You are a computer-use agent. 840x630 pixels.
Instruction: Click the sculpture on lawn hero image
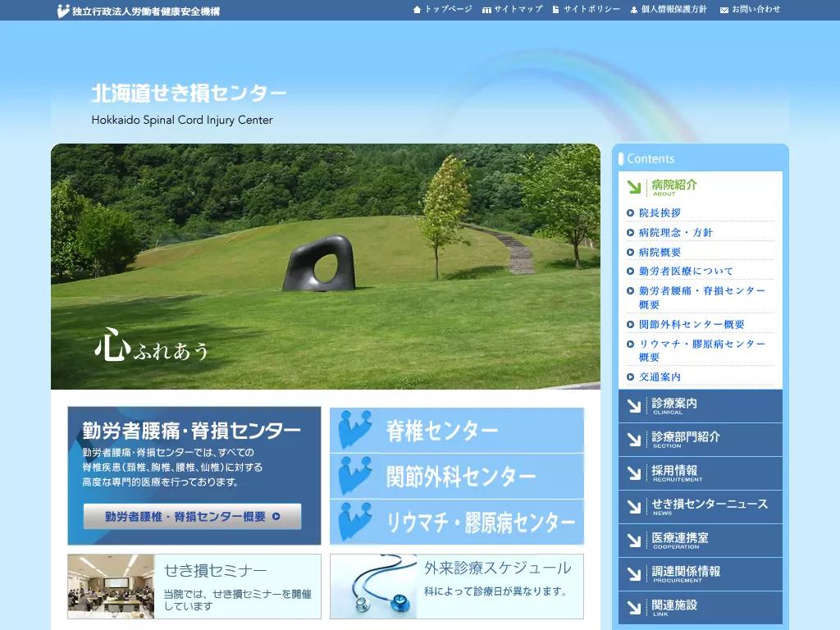pos(326,267)
